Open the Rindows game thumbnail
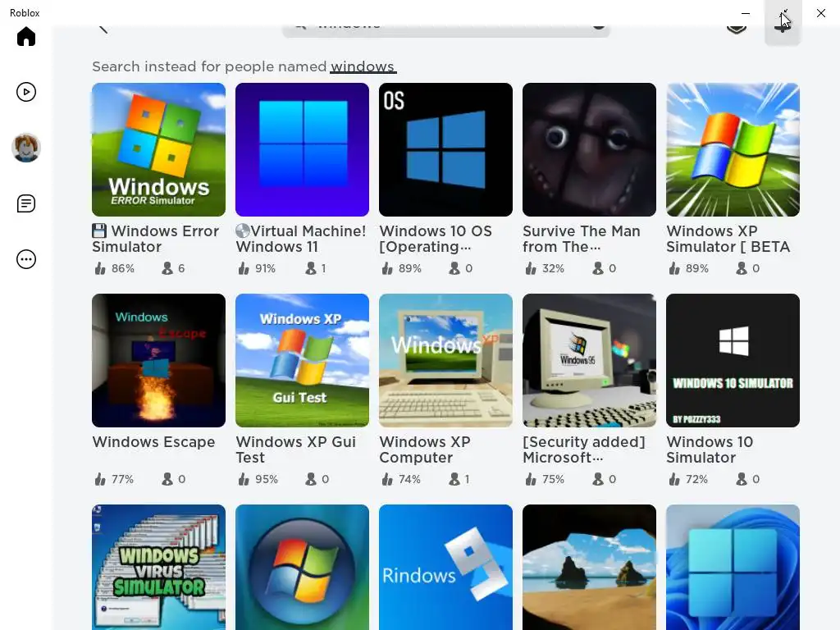Image resolution: width=840 pixels, height=630 pixels. (445, 568)
